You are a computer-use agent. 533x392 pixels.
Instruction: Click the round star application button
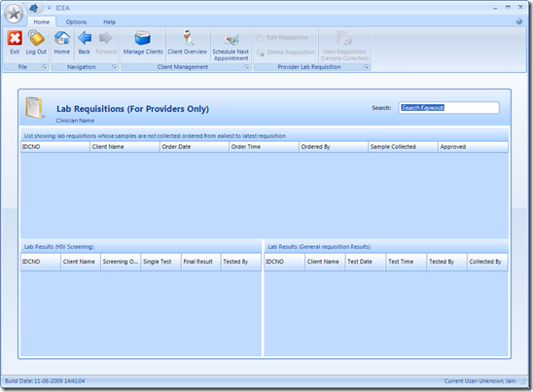coord(14,14)
